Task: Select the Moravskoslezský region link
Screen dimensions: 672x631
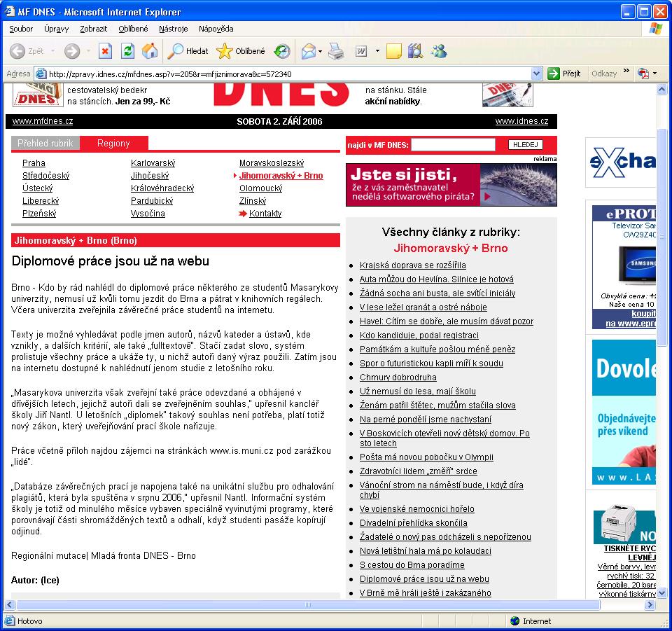Action: tap(272, 163)
